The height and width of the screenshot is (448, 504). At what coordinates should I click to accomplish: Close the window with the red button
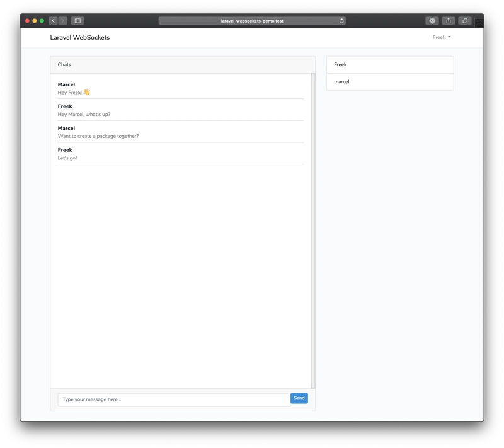pyautogui.click(x=27, y=21)
